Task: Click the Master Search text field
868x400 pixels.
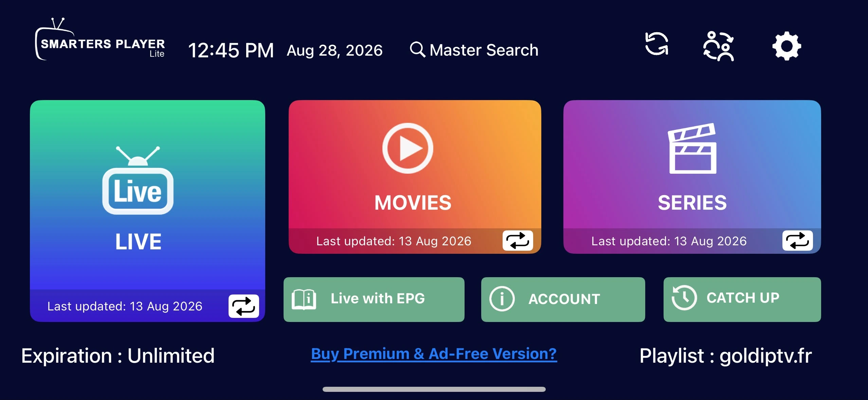Action: point(474,50)
